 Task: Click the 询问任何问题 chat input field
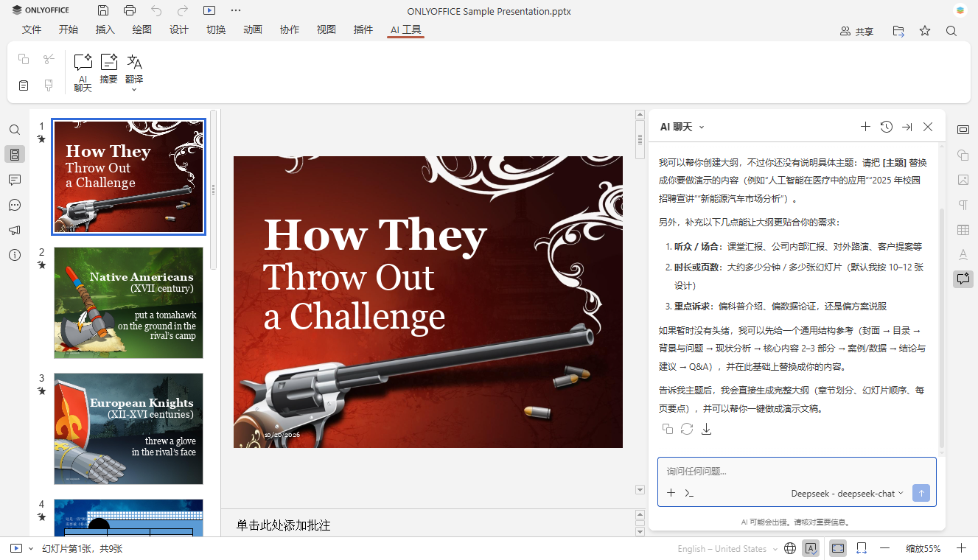point(797,472)
